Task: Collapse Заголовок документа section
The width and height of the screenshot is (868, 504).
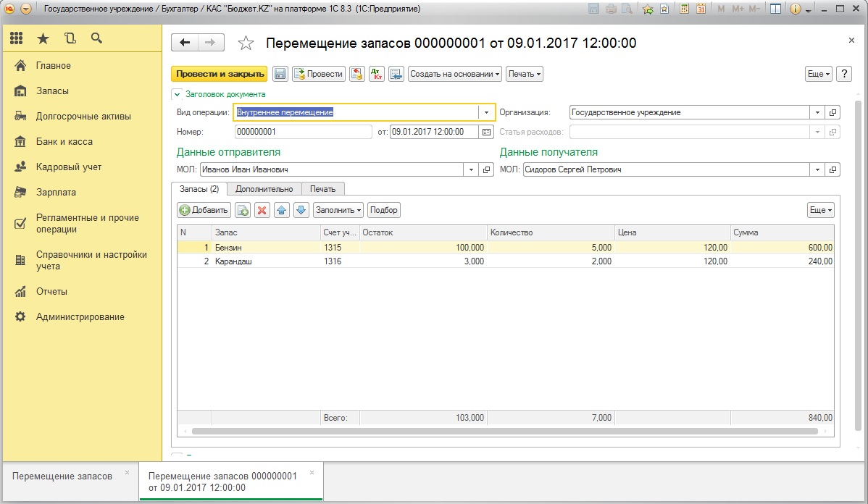Action: 177,95
